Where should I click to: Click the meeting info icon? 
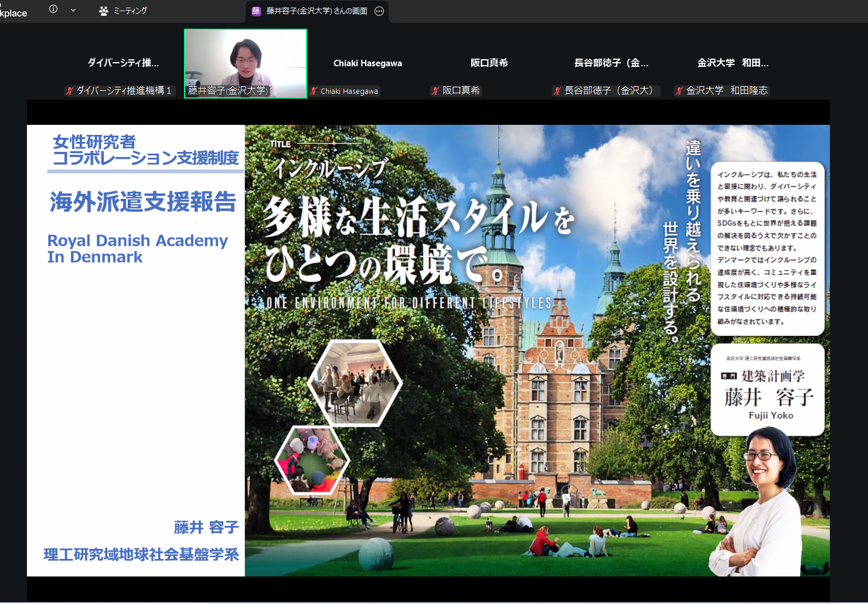[x=53, y=9]
